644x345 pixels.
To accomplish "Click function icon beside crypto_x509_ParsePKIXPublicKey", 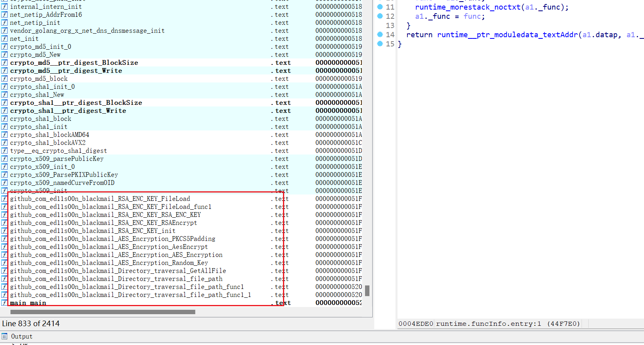I will (x=4, y=175).
